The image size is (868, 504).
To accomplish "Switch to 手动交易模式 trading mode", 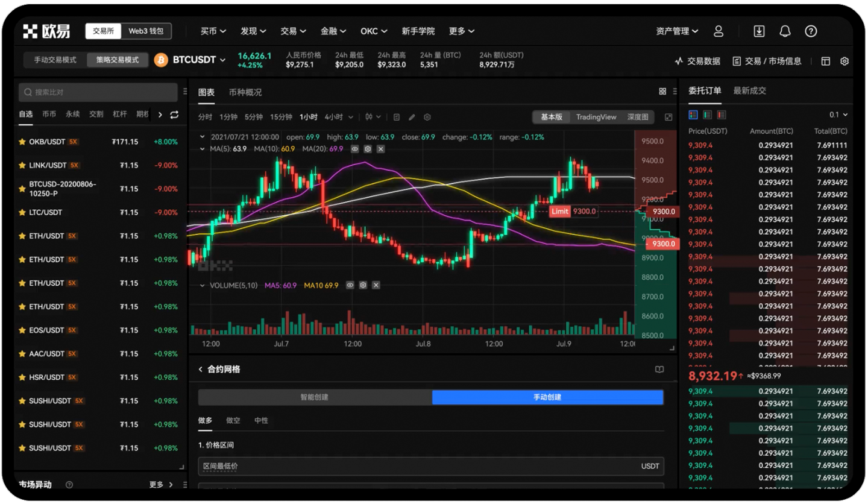I will [x=55, y=60].
